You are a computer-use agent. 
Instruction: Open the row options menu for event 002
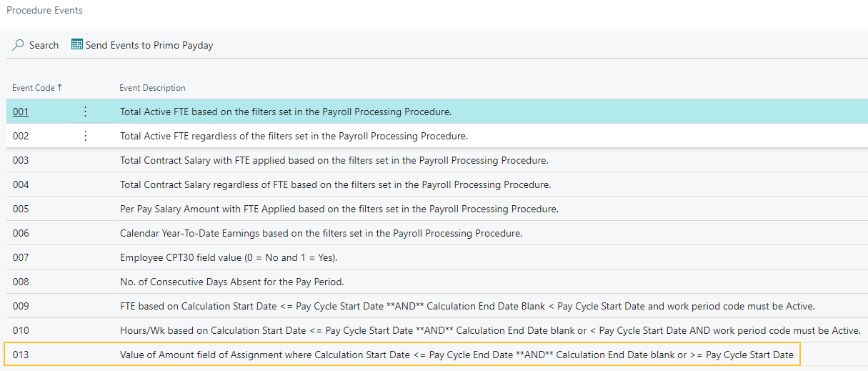[86, 136]
